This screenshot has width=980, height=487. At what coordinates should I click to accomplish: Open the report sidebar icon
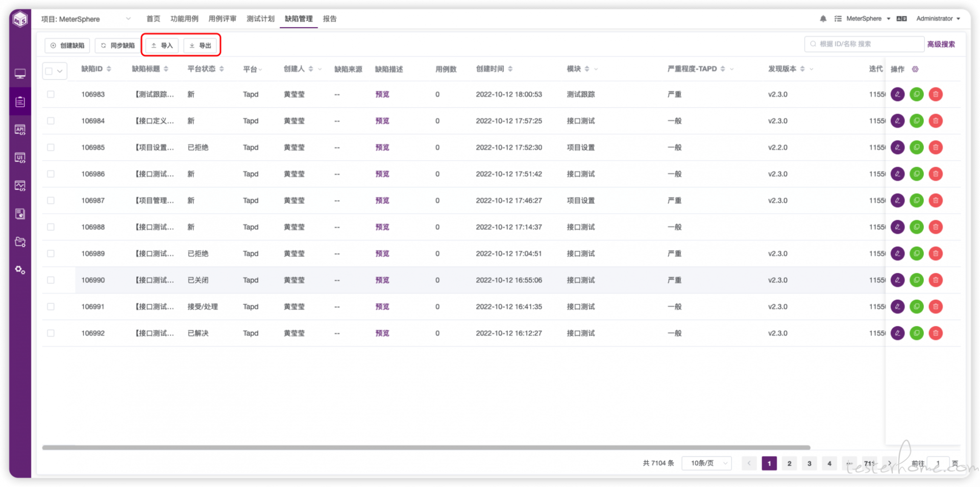(x=20, y=214)
